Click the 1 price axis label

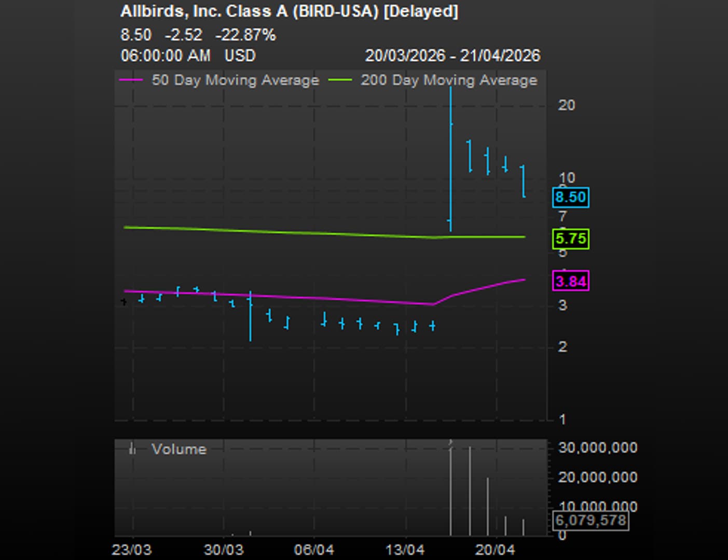[x=562, y=419]
